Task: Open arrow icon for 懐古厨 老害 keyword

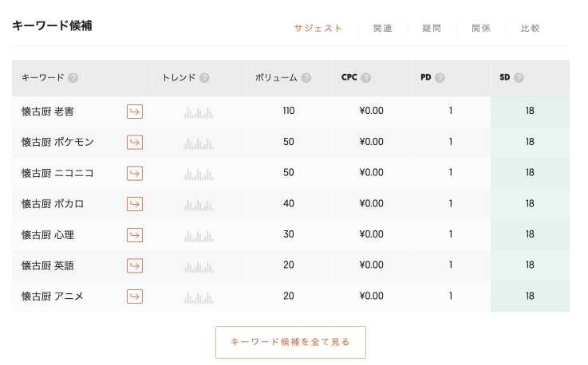Action: pyautogui.click(x=135, y=112)
